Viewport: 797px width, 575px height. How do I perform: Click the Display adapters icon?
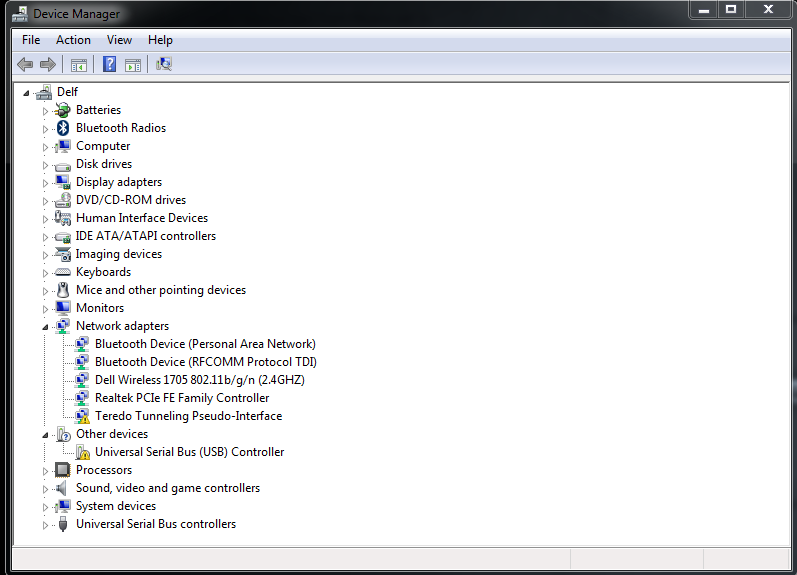coord(63,182)
